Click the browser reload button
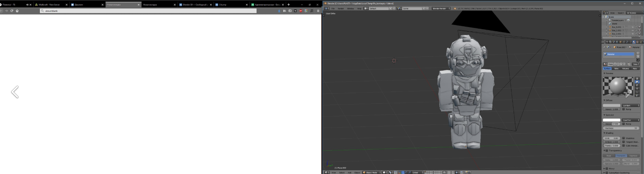 point(12,11)
